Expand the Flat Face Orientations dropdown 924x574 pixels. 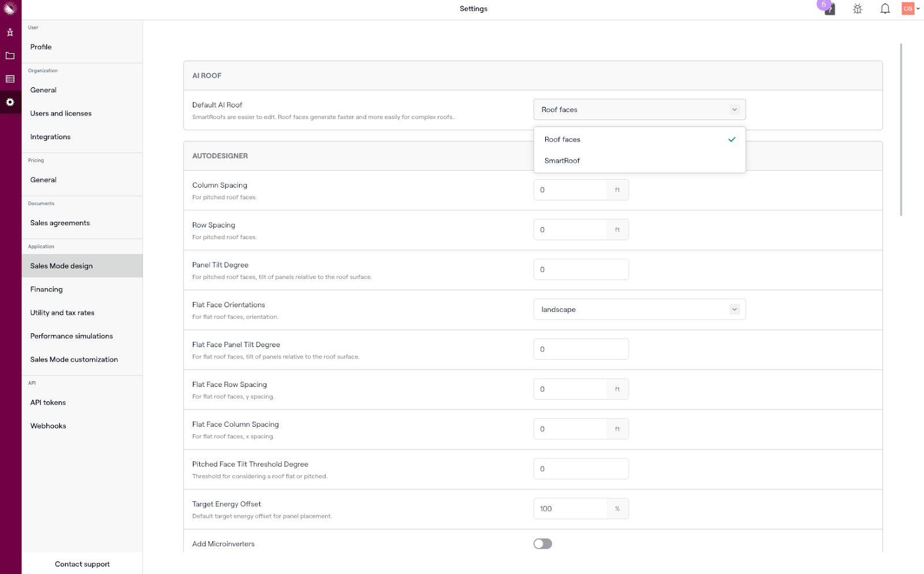pos(639,310)
